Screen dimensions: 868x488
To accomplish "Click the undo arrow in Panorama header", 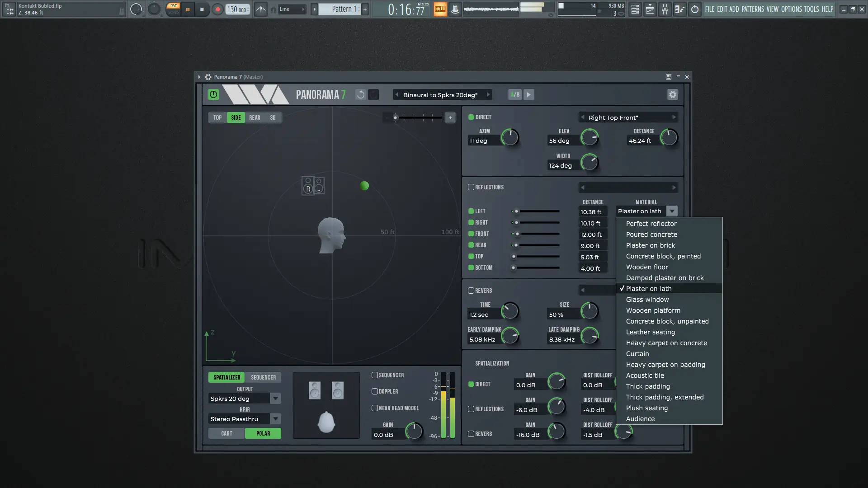I will tap(360, 94).
